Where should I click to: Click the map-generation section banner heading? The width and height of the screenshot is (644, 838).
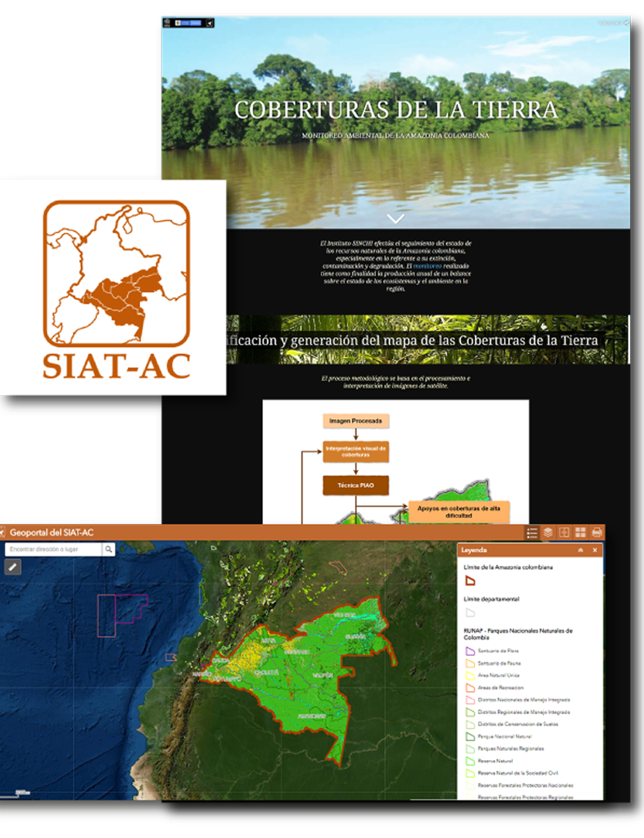411,340
